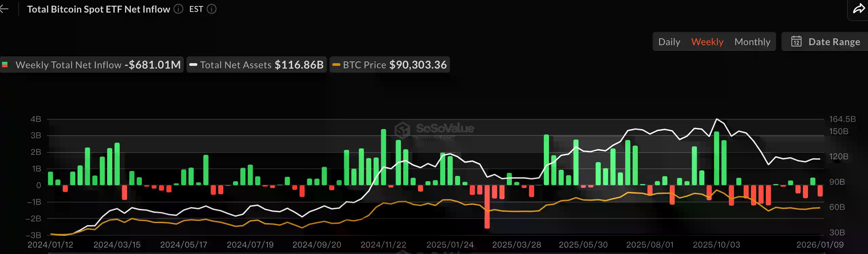Toggle Total Net Assets legend series

pos(257,65)
